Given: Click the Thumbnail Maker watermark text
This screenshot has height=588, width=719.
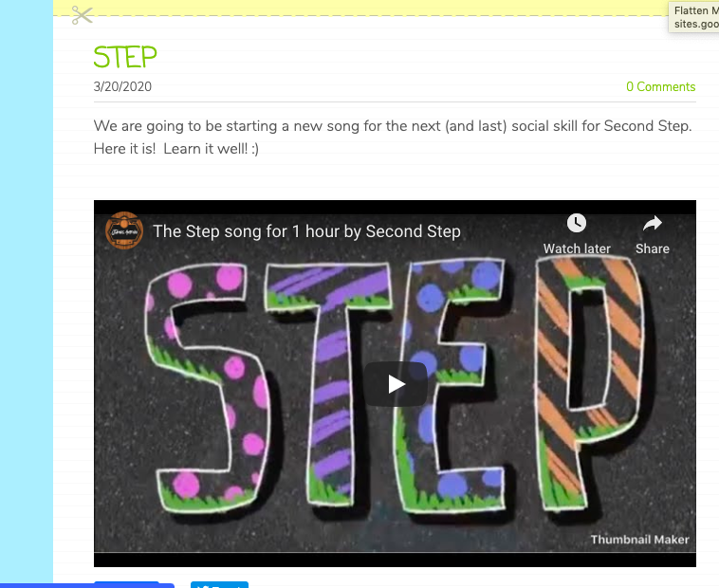Looking at the screenshot, I should (x=639, y=540).
